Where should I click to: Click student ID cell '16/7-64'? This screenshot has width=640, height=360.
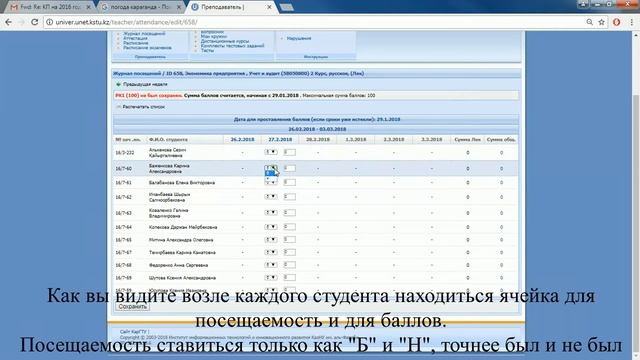point(123,227)
